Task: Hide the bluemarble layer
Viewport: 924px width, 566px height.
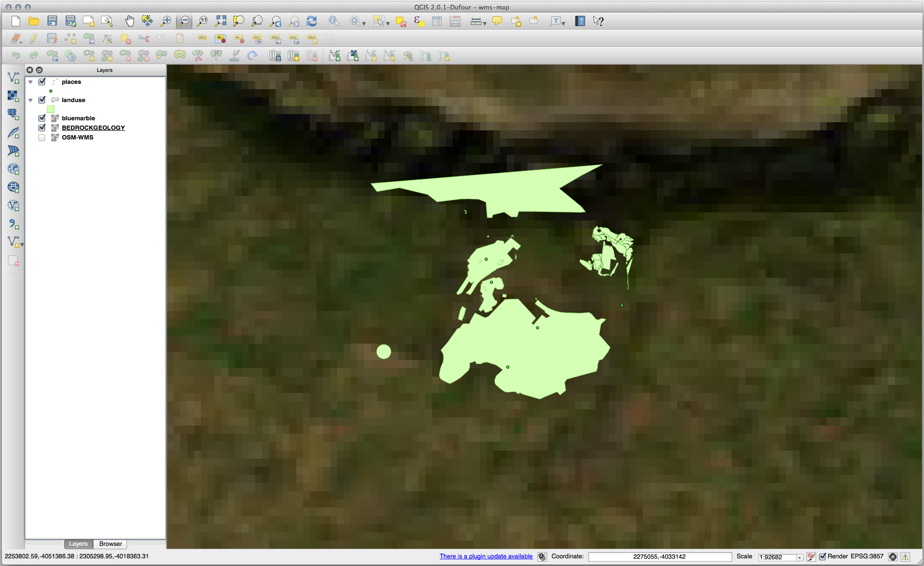Action: (42, 118)
